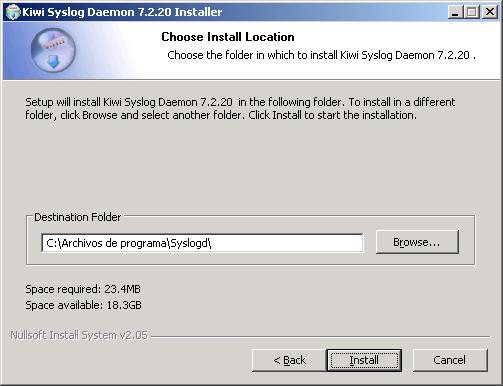
Task: Click the Kiwi installer icon in title bar
Action: coord(13,13)
